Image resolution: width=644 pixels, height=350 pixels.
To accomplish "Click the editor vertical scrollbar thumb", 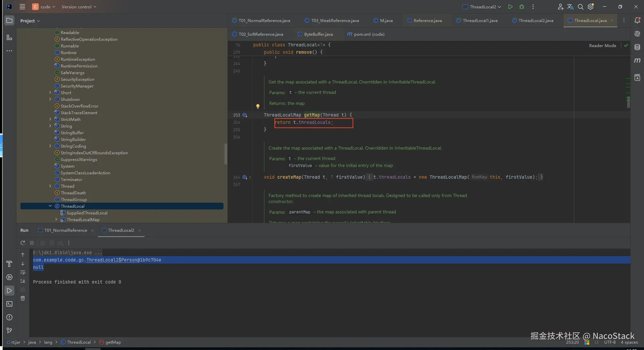I will 628,102.
